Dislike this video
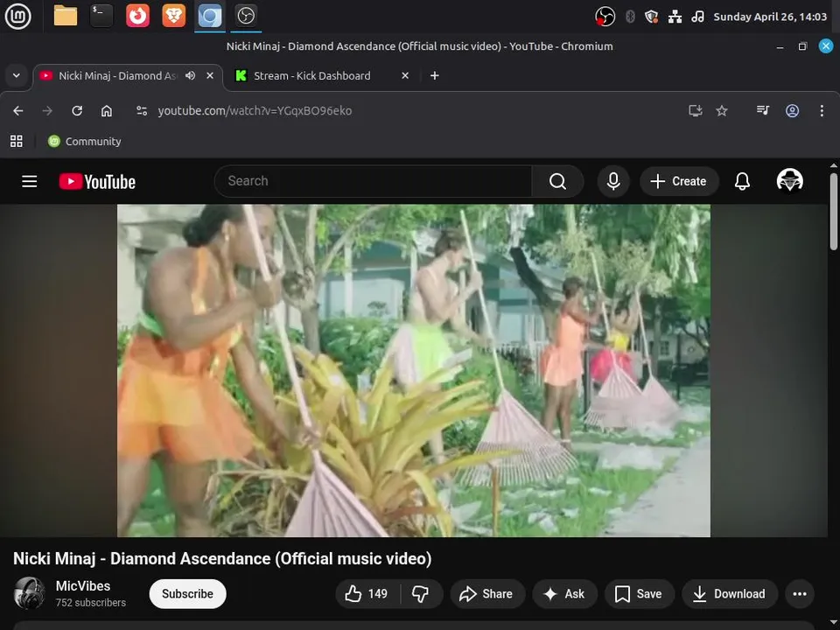840x630 pixels. click(x=421, y=593)
